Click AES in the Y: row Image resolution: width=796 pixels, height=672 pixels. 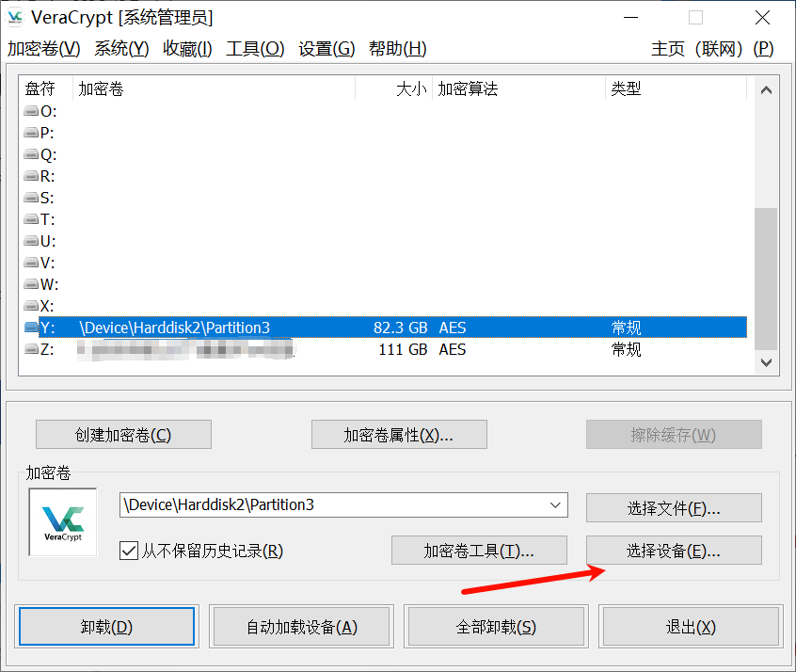453,328
